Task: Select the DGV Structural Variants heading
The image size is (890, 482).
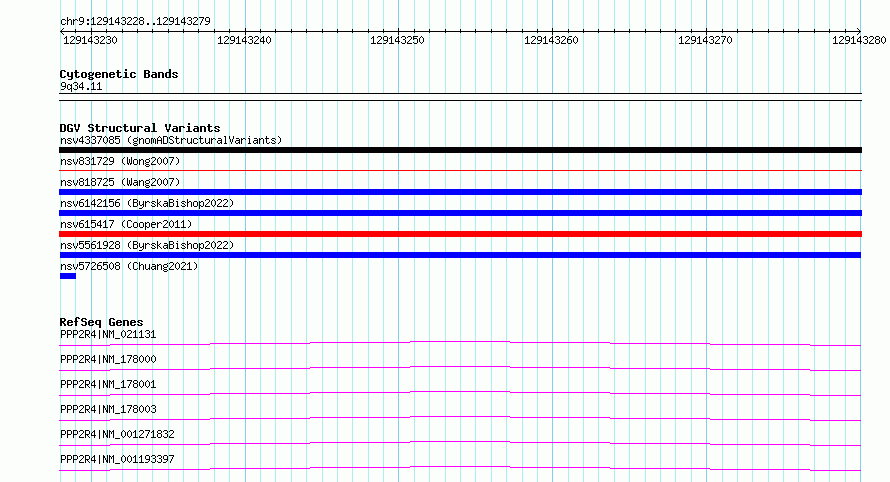Action: pos(140,128)
